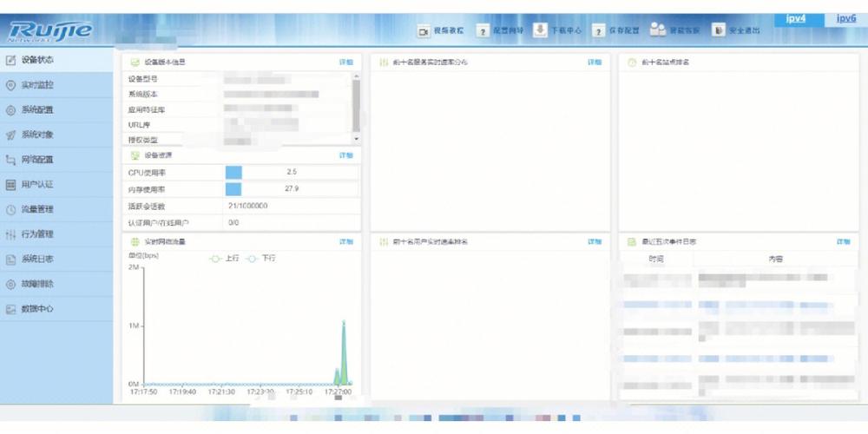Open the 视频教程 video camera icon
Viewport: 868px width, 434px height.
point(423,31)
